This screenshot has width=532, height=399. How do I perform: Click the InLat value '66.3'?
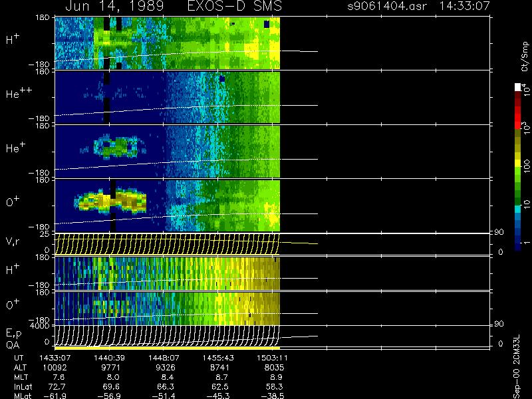166,387
